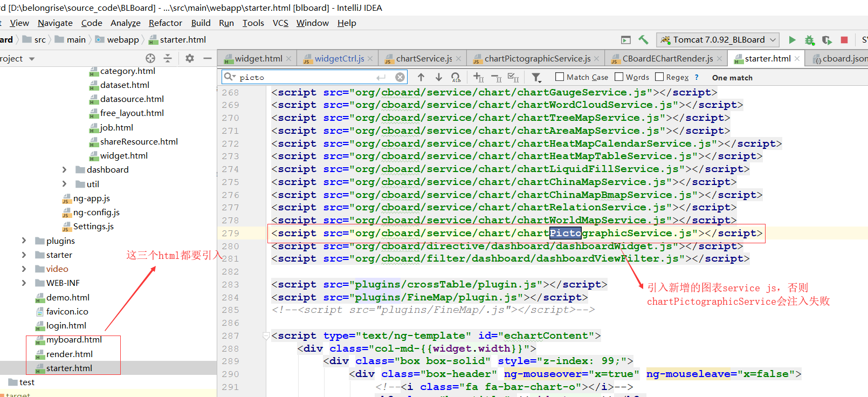Screen dimensions: 868x397
Task: Select all search occurrences
Action: [x=514, y=77]
